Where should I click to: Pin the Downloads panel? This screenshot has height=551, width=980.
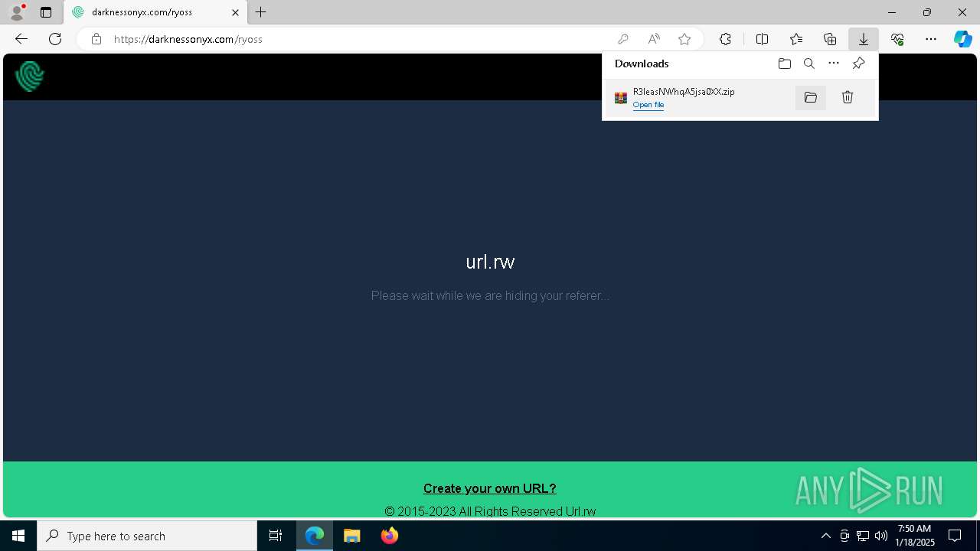point(859,64)
